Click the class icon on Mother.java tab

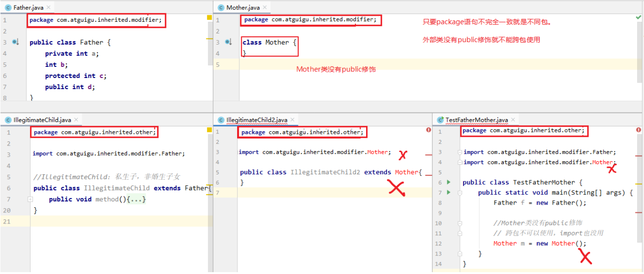click(x=221, y=7)
